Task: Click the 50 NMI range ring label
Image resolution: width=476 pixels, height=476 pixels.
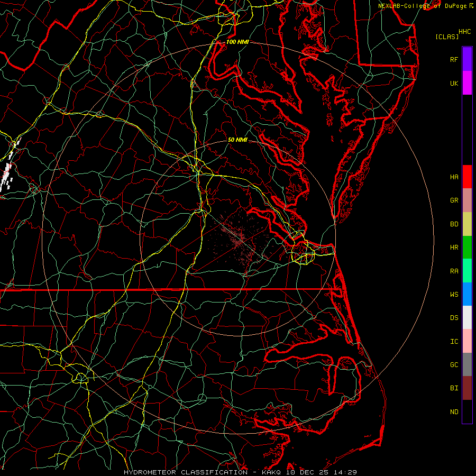Action: (x=237, y=140)
